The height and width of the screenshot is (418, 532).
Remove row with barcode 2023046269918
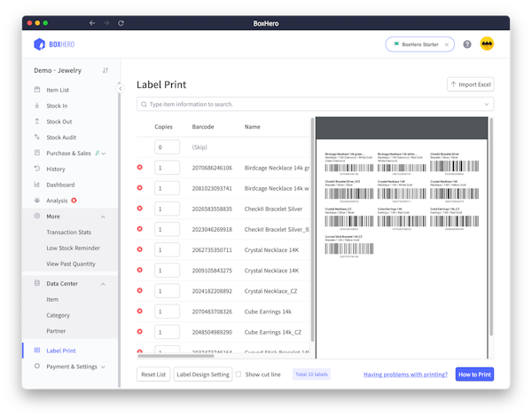coord(140,229)
